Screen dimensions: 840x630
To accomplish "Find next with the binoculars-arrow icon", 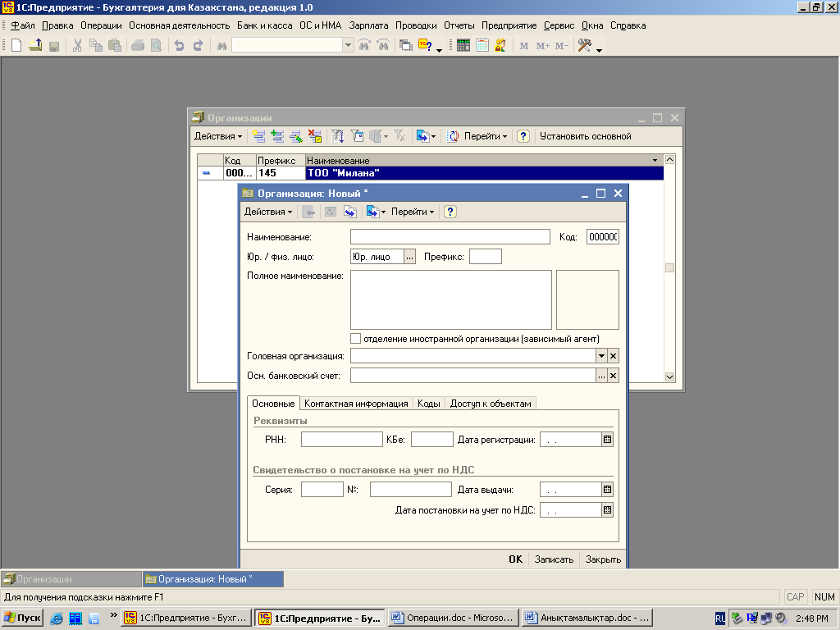I will (x=364, y=46).
